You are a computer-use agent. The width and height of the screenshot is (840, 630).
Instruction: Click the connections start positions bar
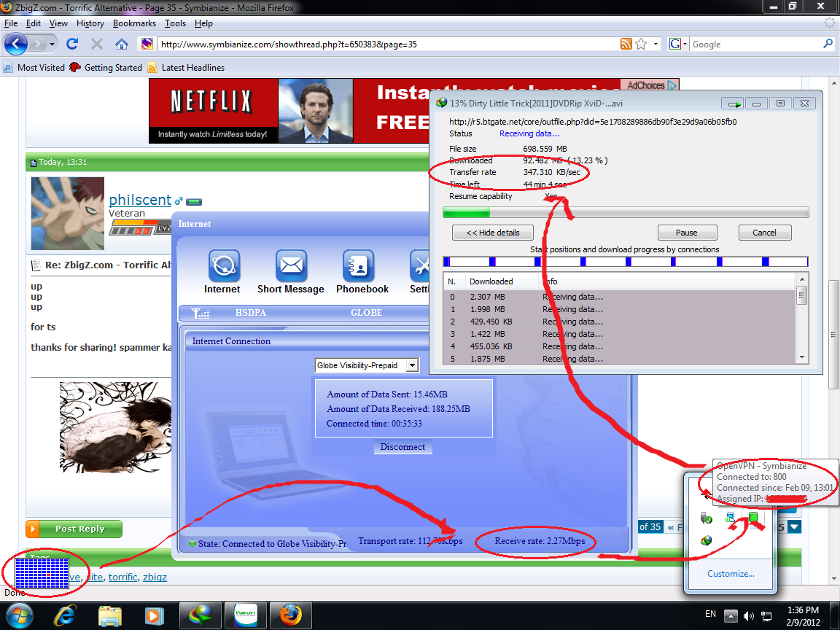(626, 262)
